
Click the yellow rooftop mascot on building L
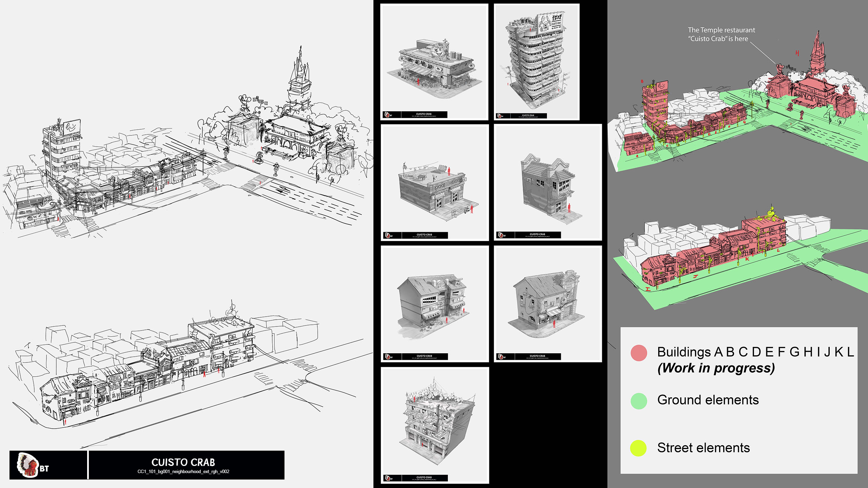coord(770,214)
